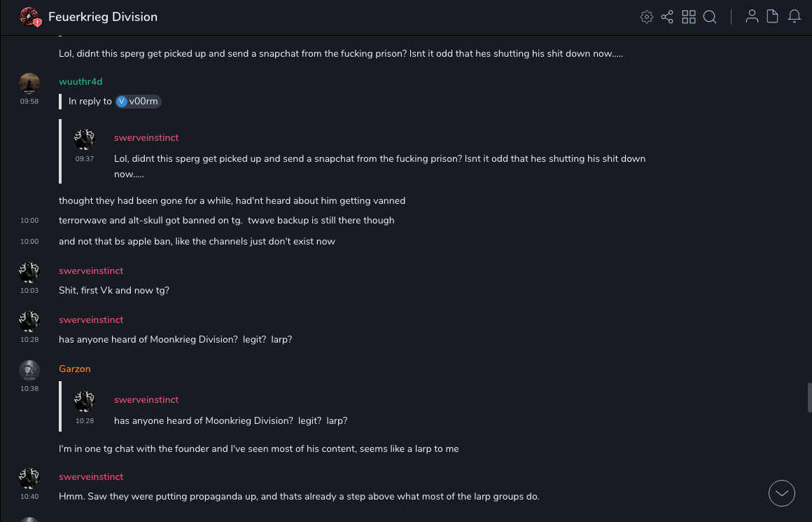Show the member list icon
This screenshot has width=812, height=522.
point(752,17)
